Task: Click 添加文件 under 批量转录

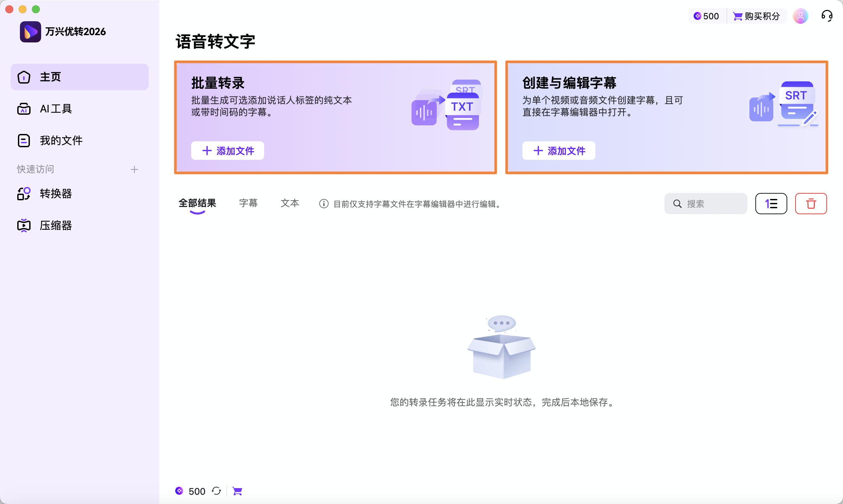Action: (x=227, y=151)
